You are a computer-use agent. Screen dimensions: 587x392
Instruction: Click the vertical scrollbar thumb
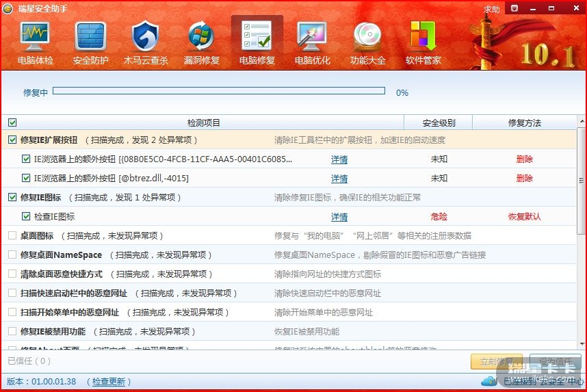pyautogui.click(x=582, y=181)
